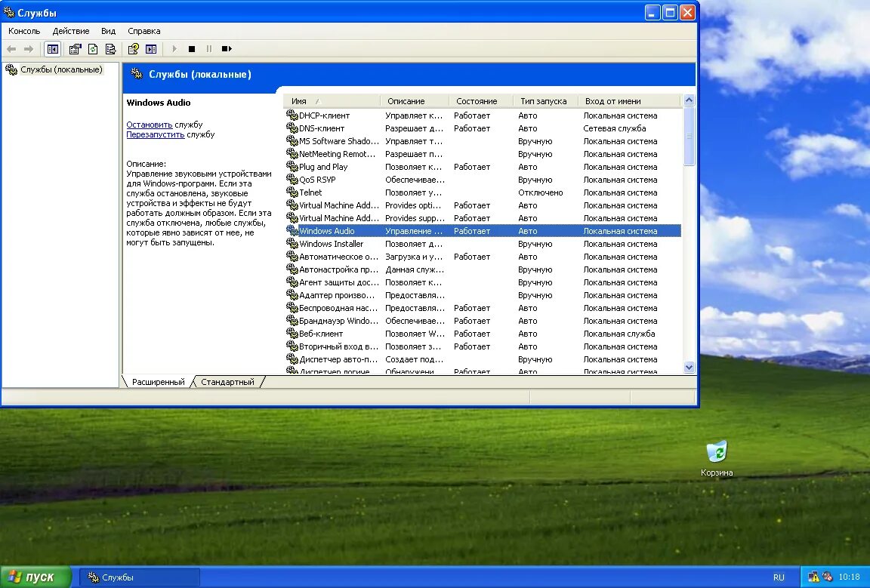Click Локальная служба for Веб-клиент

pos(619,334)
